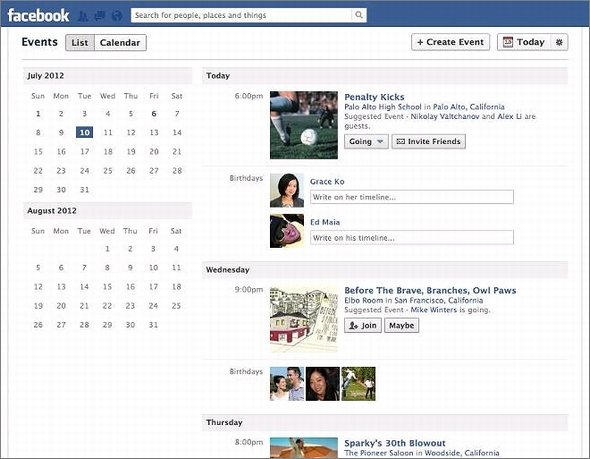Click Ed Maia's profile photo
590x459 pixels.
(287, 231)
